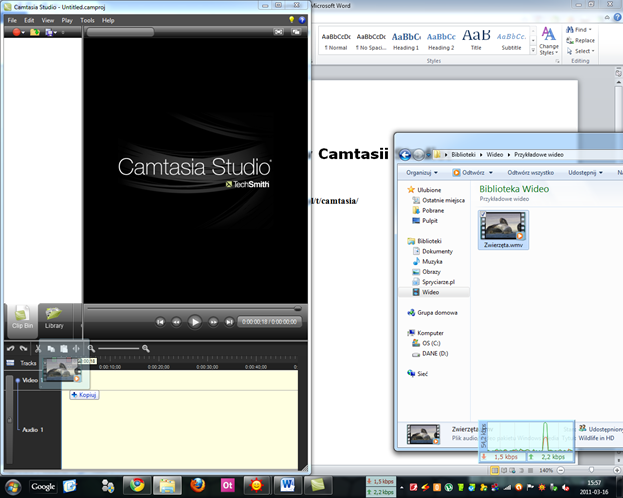Apply the Subtitle style in Word

511,42
